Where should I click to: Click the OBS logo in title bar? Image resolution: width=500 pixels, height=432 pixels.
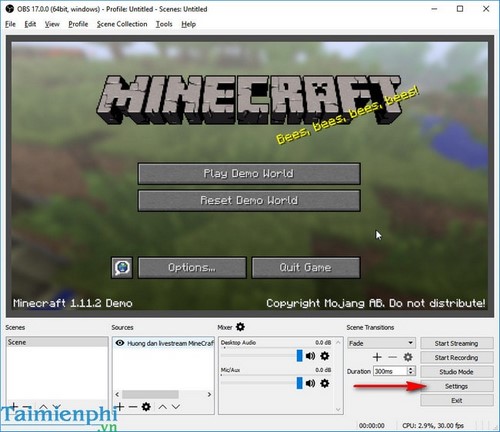click(x=10, y=9)
